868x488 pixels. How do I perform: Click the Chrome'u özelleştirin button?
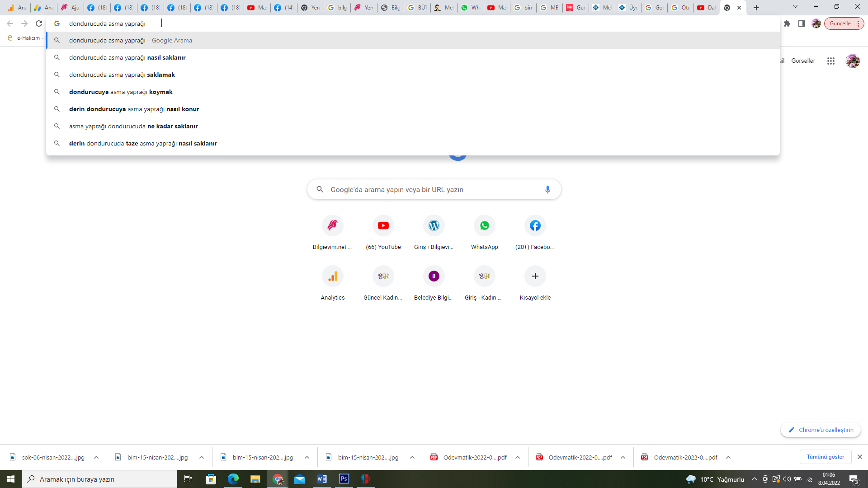point(821,430)
